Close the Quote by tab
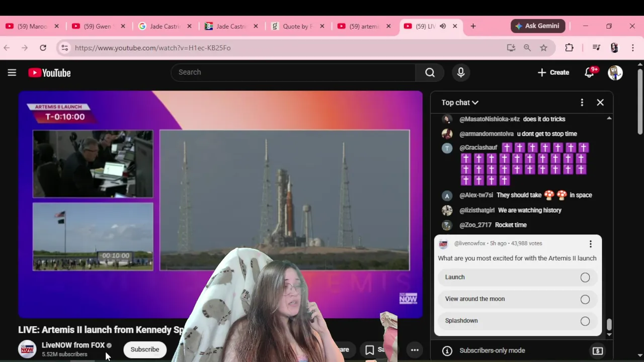644x362 pixels. tap(322, 26)
